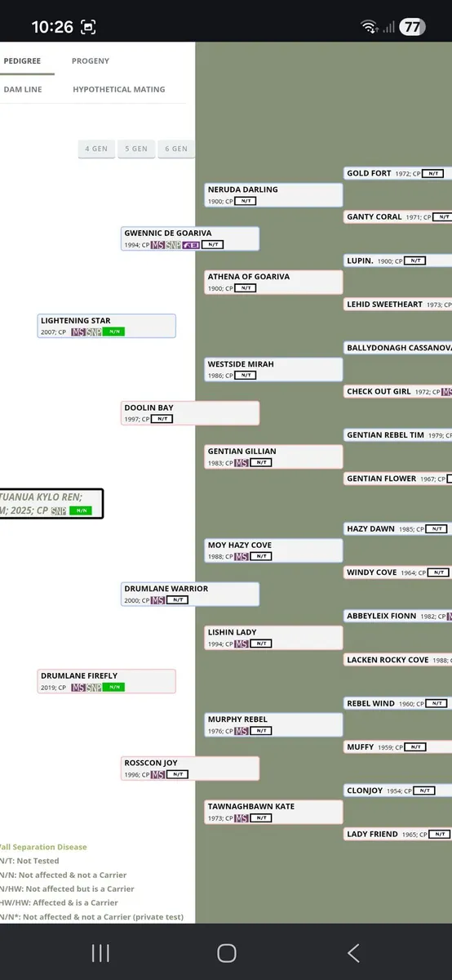Open the recent apps navigation icon
The height and width of the screenshot is (980, 452).
100,952
